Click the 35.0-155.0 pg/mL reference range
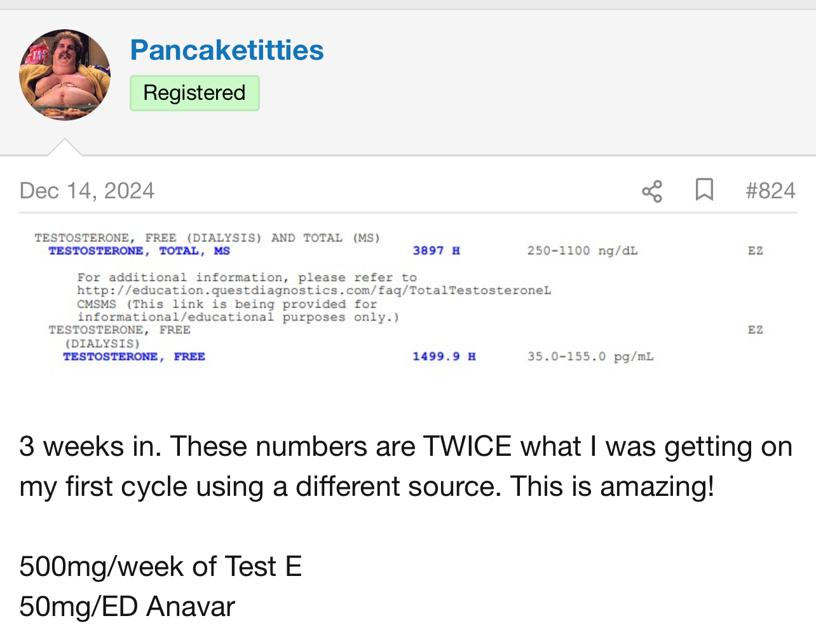816x644 pixels. [590, 357]
